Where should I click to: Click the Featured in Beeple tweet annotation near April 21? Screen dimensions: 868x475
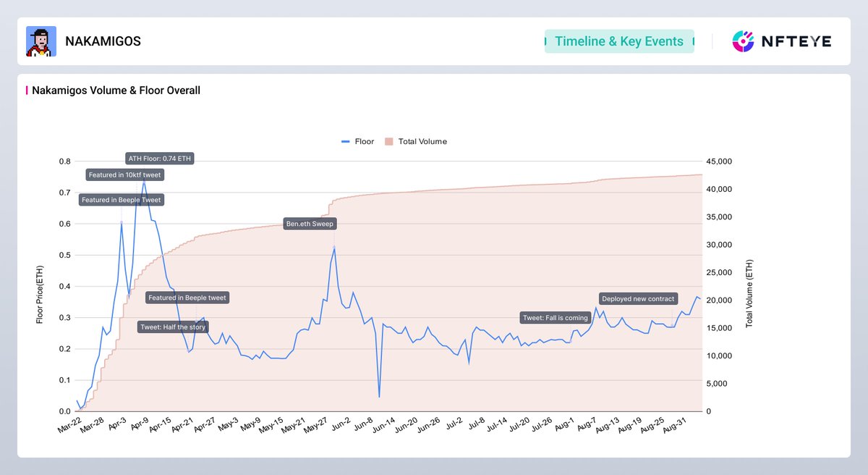pyautogui.click(x=187, y=298)
